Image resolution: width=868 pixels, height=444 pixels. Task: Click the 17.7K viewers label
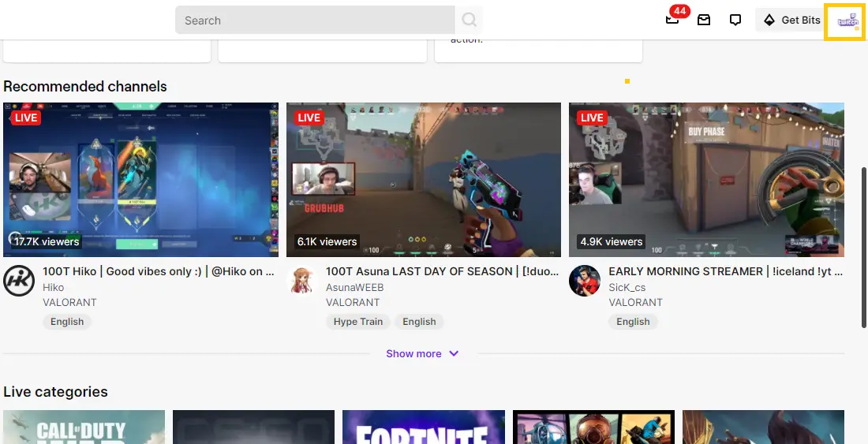point(47,241)
